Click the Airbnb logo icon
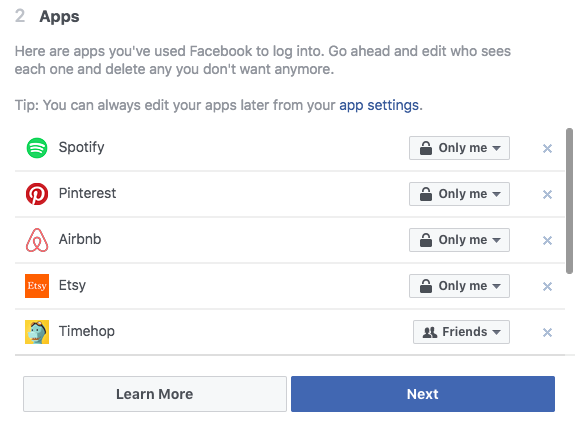581x421 pixels. 37,240
